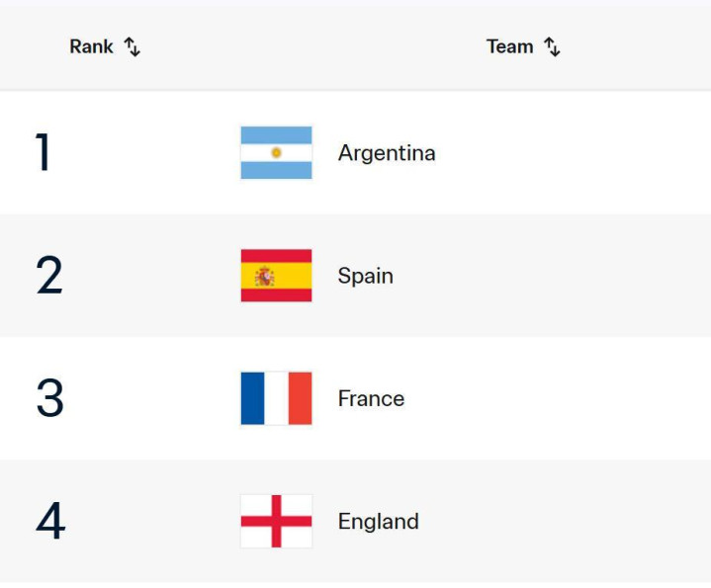
Task: Open the France team link
Action: 372,398
